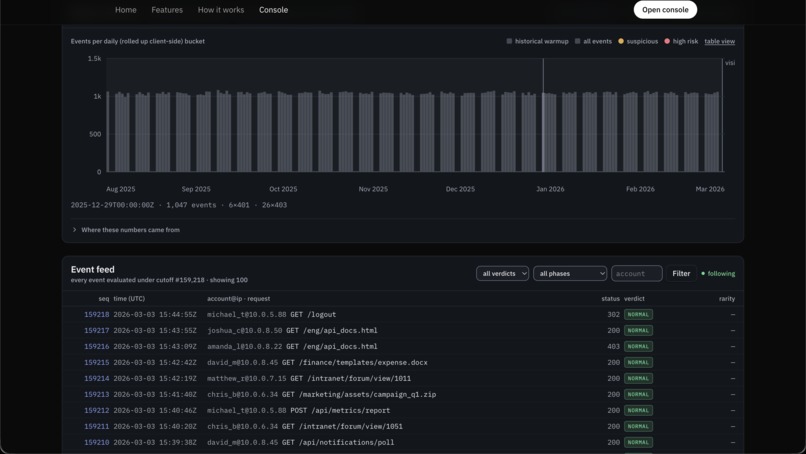Select the michael_t GET /logout request text
Viewport: 806px width, 454px height.
pyautogui.click(x=271, y=314)
